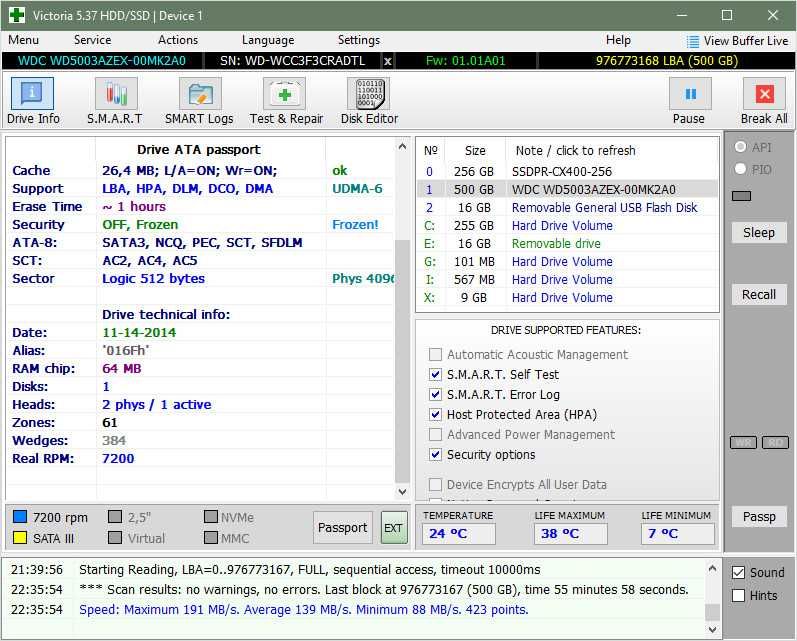Click the MMC indicator box
Viewport: 797px width, 641px height.
coord(210,538)
